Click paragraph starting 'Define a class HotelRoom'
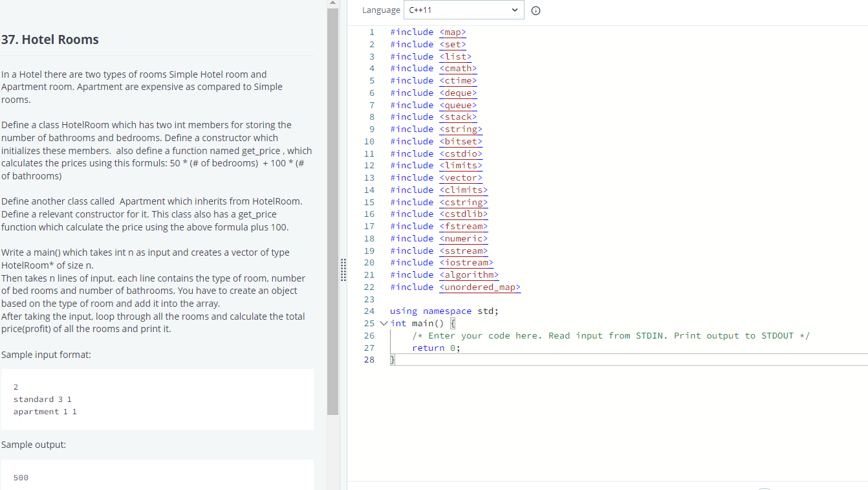This screenshot has height=490, width=868. tap(157, 150)
